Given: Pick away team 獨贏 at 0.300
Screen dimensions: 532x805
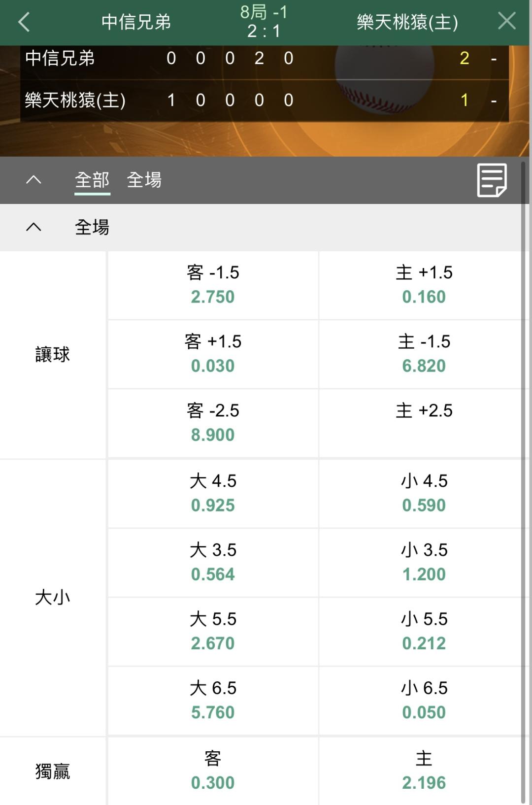Looking at the screenshot, I should coord(213,771).
